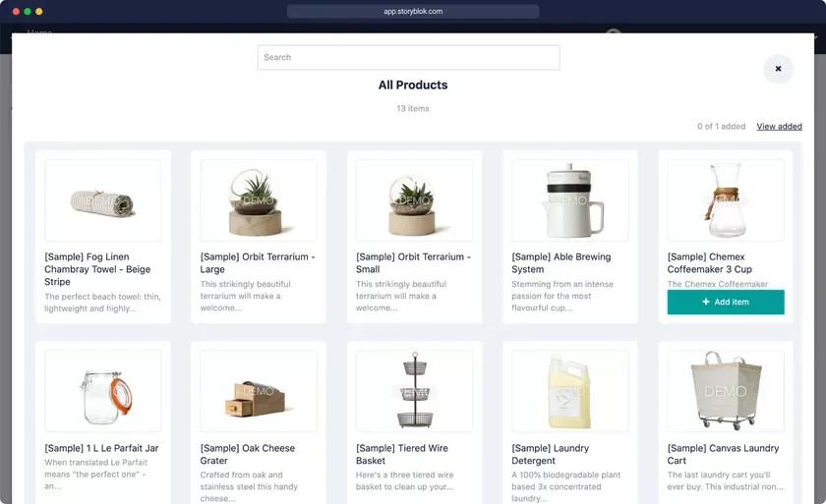Pick the 1 L Le Parfait Jar image
Screen dimensions: 826x504
pyautogui.click(x=103, y=391)
